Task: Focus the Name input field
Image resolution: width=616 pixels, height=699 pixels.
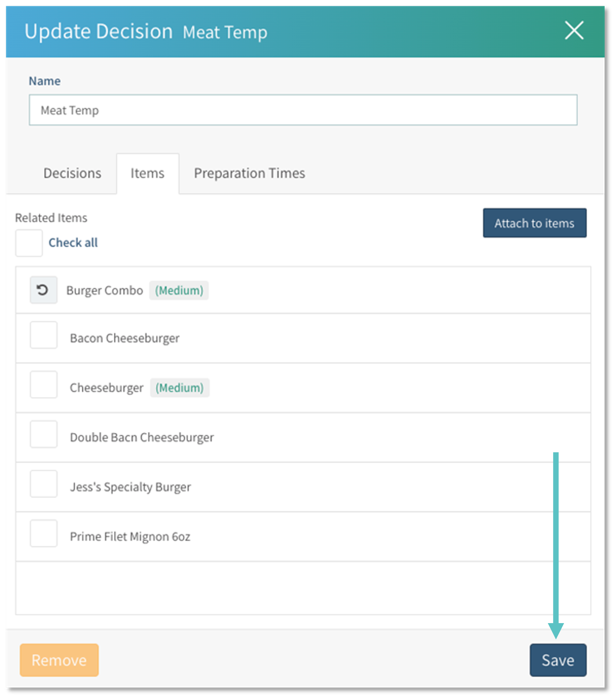Action: [303, 110]
